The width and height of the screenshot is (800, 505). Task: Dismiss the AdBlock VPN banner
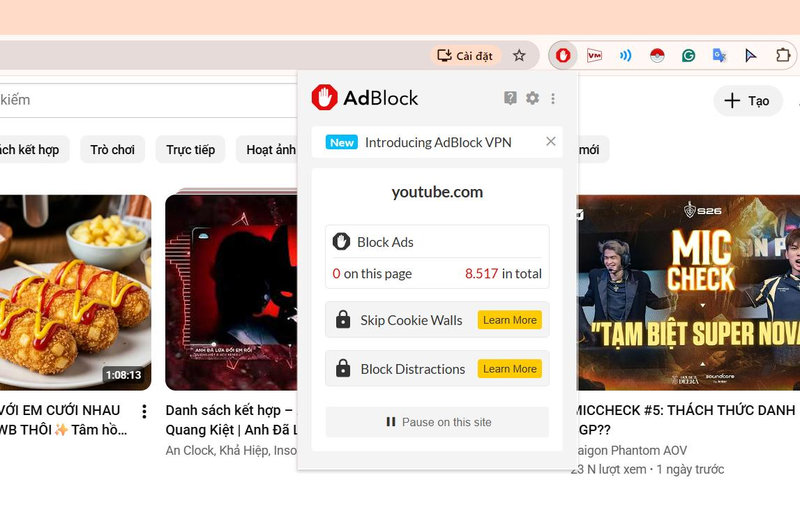point(551,141)
